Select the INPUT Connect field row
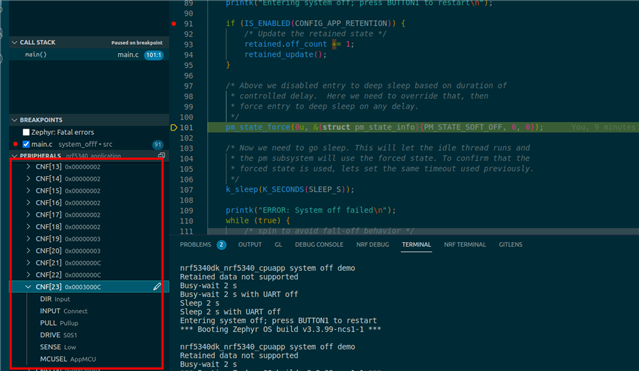This screenshot has height=371, width=639. 89,311
